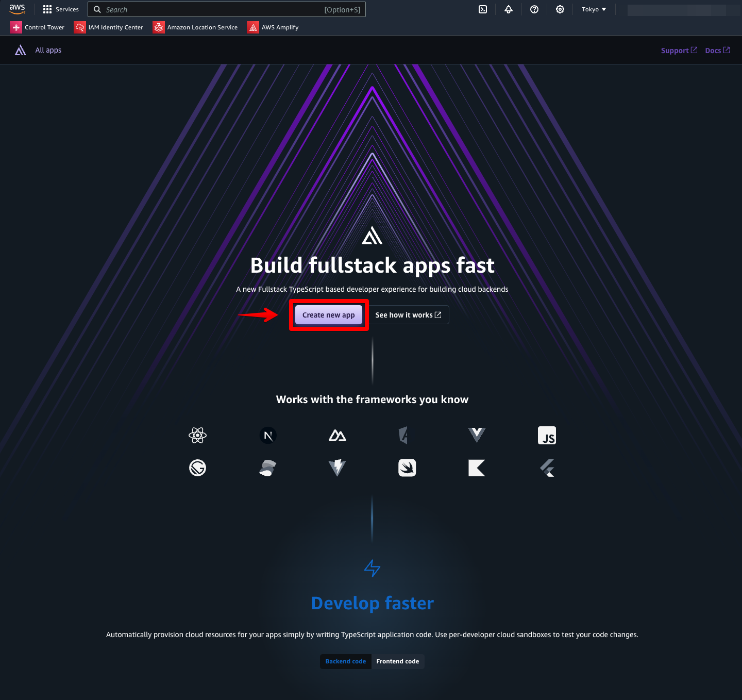
Task: Click the Amplify logo beside All apps
Action: pos(21,50)
